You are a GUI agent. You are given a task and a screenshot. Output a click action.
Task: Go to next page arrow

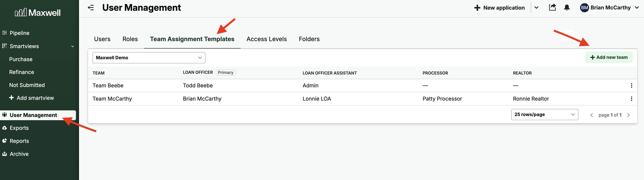pyautogui.click(x=628, y=115)
